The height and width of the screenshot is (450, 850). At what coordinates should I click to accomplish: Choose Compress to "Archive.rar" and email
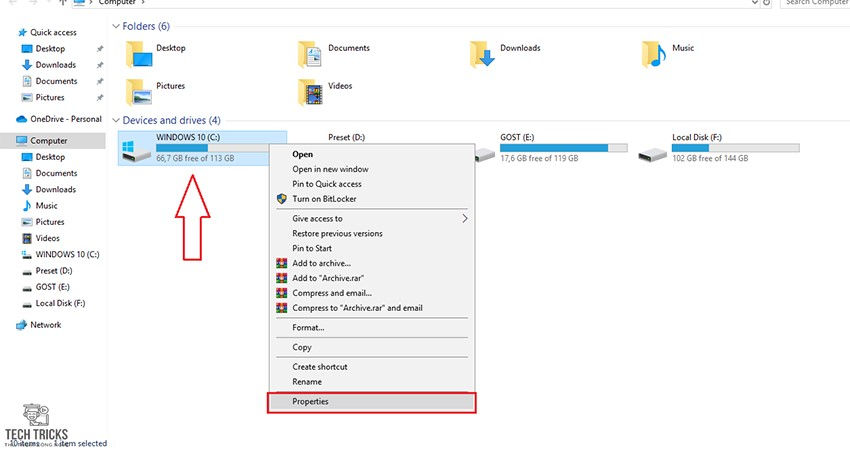(x=357, y=308)
